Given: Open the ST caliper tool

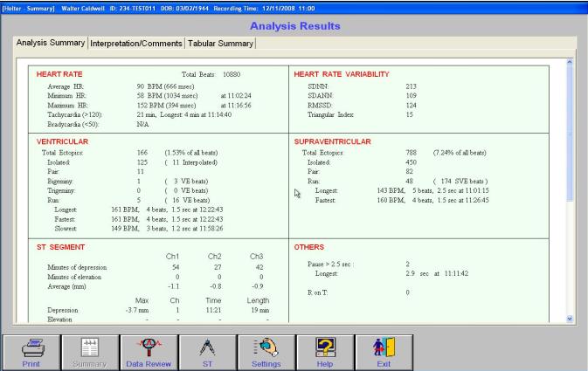Looking at the screenshot, I should tap(207, 353).
